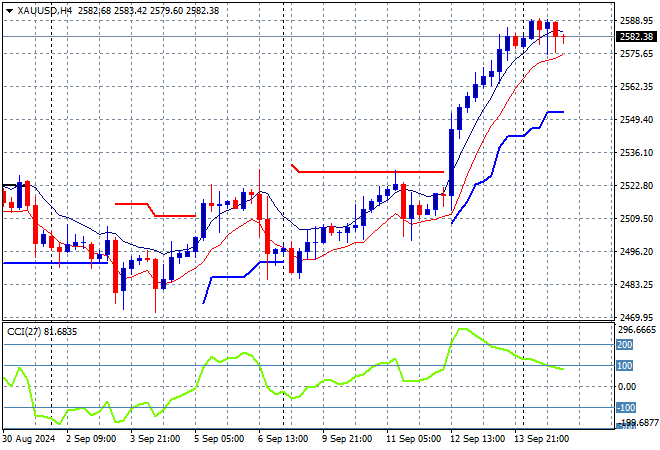The width and height of the screenshot is (660, 450).
Task: Click the XAUUSD,H4 symbol title
Action: point(45,11)
